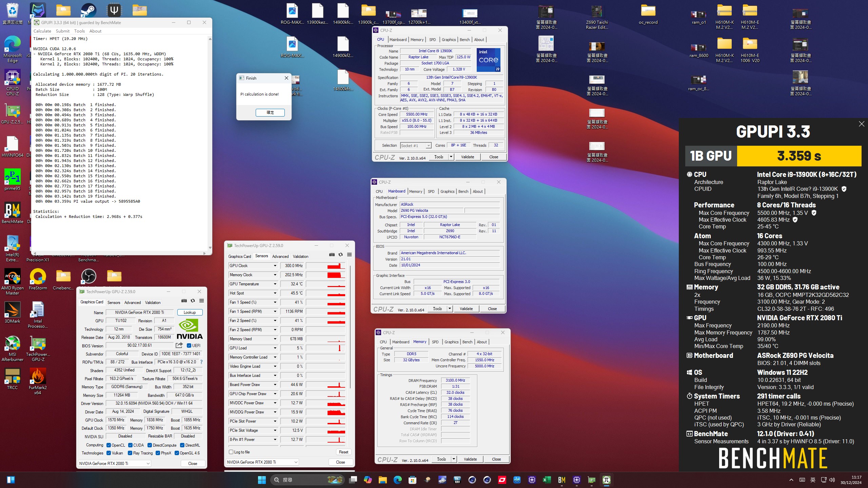
Task: Click the refresh icon in GPU-Z Graphics Card window
Action: (193, 301)
